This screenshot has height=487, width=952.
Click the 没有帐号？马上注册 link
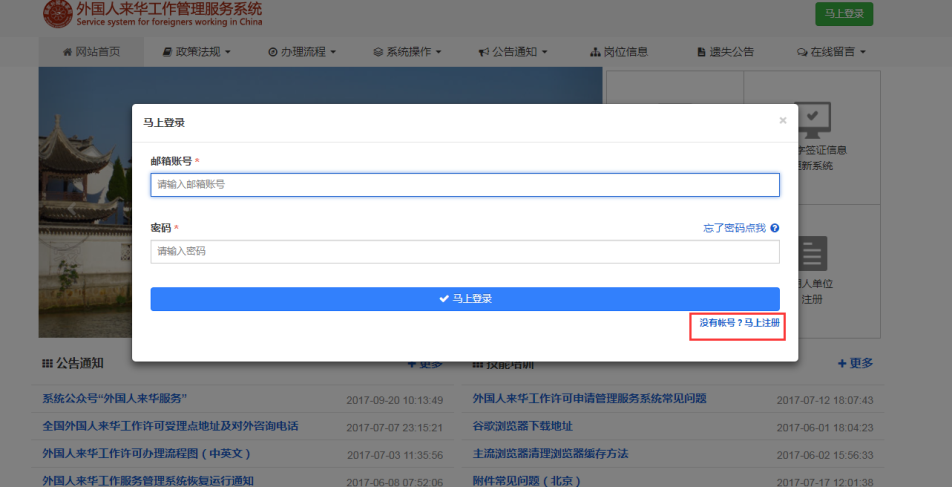click(738, 323)
